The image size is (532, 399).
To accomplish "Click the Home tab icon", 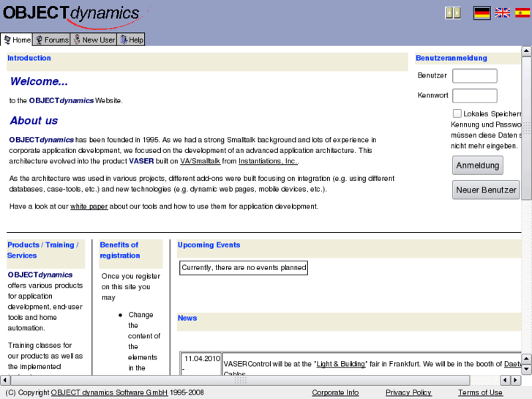I will pyautogui.click(x=7, y=40).
